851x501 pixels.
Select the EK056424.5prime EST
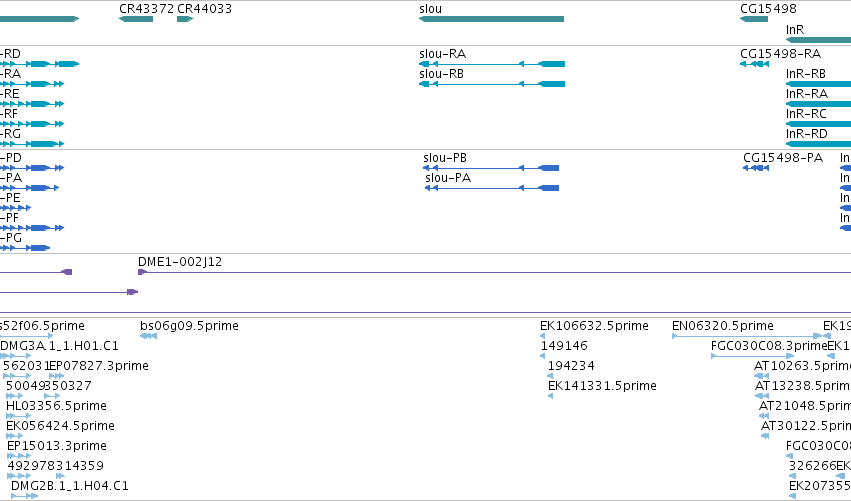click(15, 436)
